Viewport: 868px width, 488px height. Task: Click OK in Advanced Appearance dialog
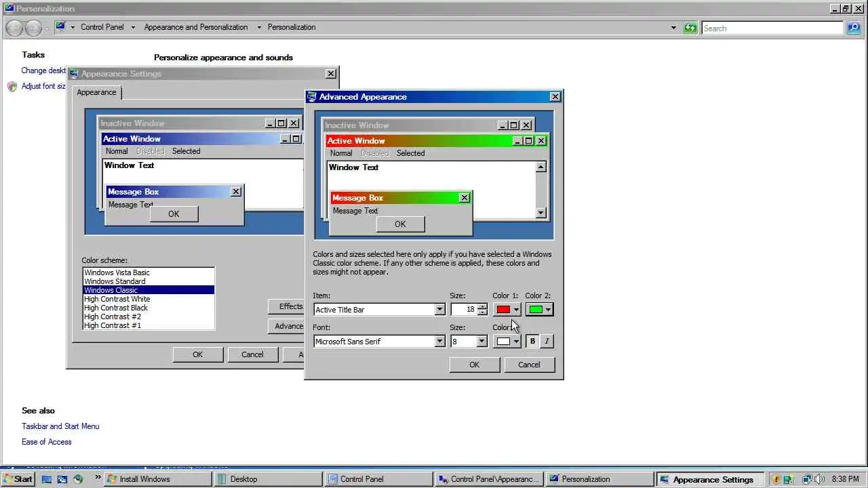click(x=474, y=365)
